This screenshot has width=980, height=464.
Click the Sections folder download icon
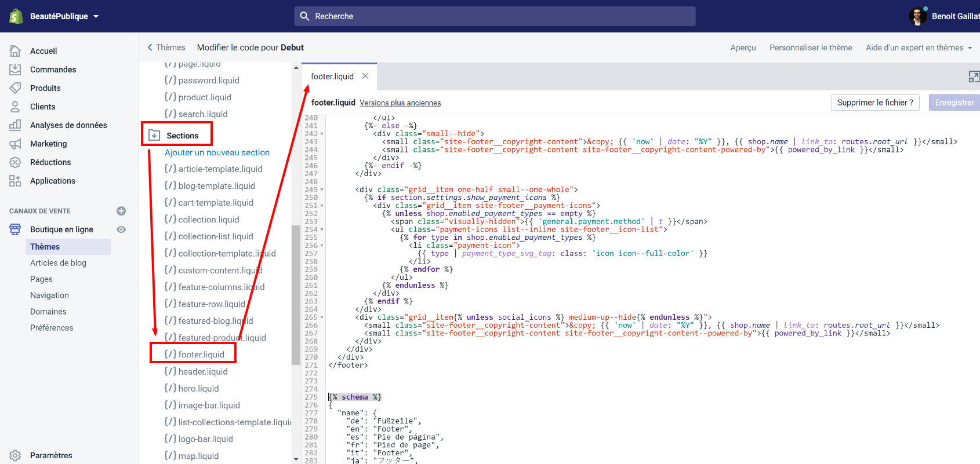pyautogui.click(x=154, y=135)
